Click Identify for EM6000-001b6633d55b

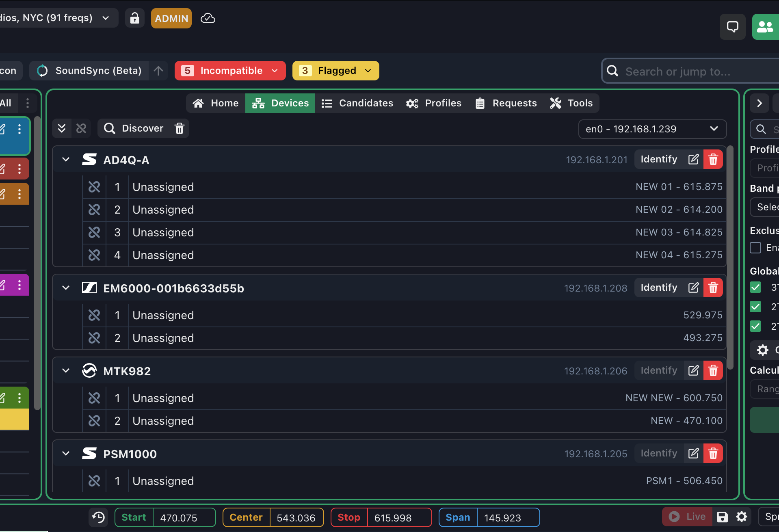[659, 288]
